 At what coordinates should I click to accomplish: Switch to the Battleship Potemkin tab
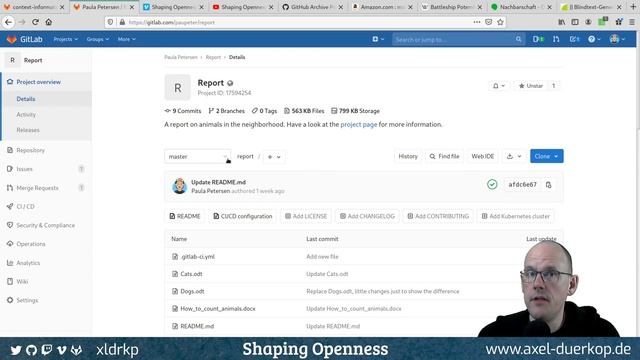(x=452, y=7)
